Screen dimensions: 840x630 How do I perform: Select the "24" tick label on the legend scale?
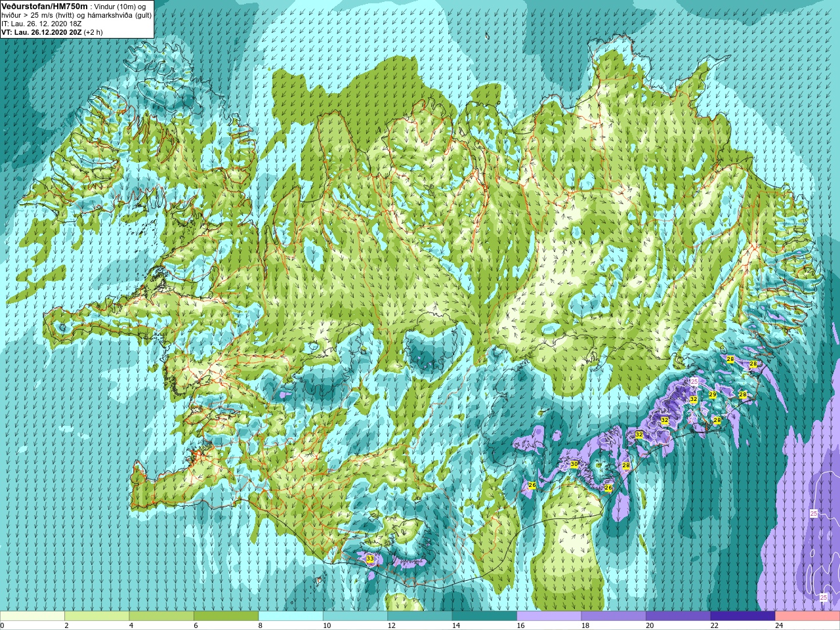779,625
